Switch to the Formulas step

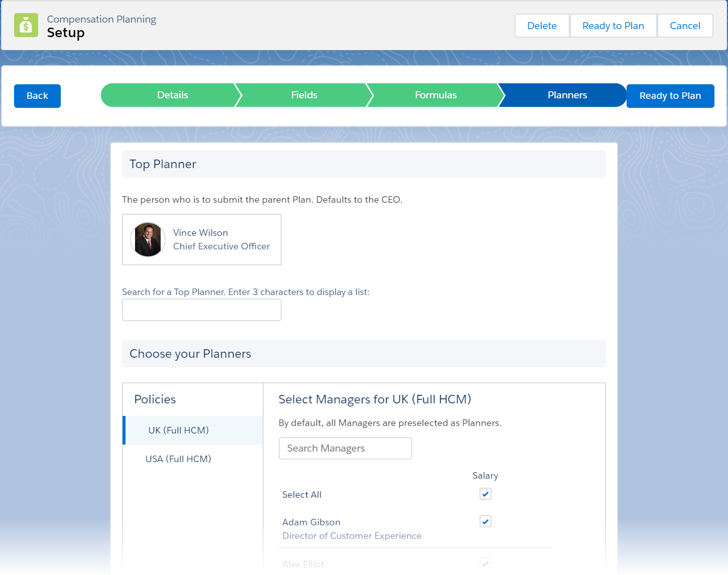(435, 95)
